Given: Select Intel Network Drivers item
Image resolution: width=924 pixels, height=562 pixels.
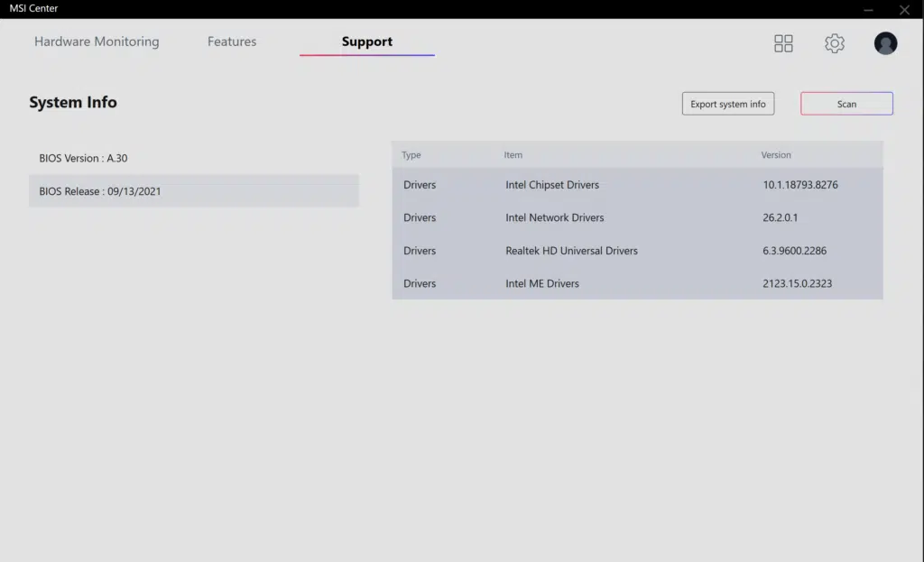Looking at the screenshot, I should (x=555, y=217).
